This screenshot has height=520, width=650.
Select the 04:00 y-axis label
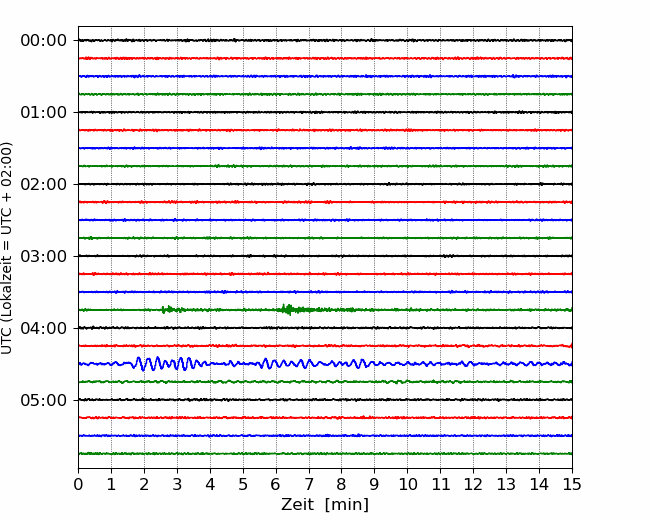[x=44, y=328]
